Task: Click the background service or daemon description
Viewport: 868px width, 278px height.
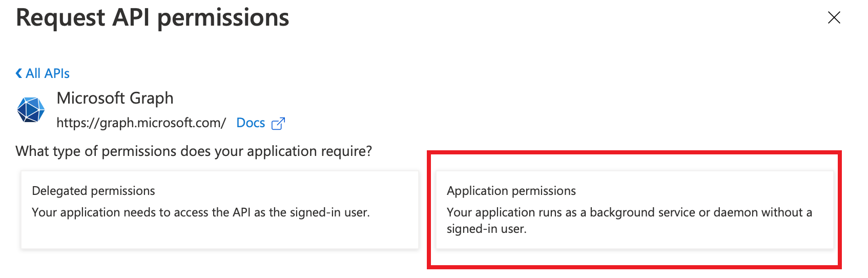Action: point(629,221)
